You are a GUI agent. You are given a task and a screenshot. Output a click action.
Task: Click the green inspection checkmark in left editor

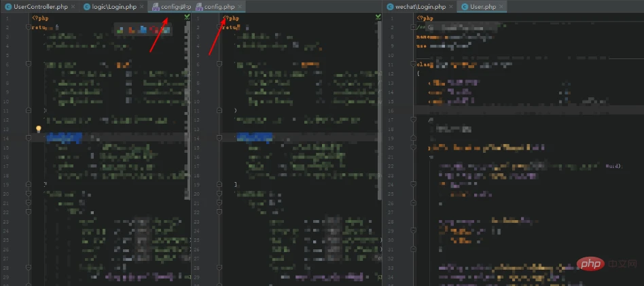(x=187, y=16)
